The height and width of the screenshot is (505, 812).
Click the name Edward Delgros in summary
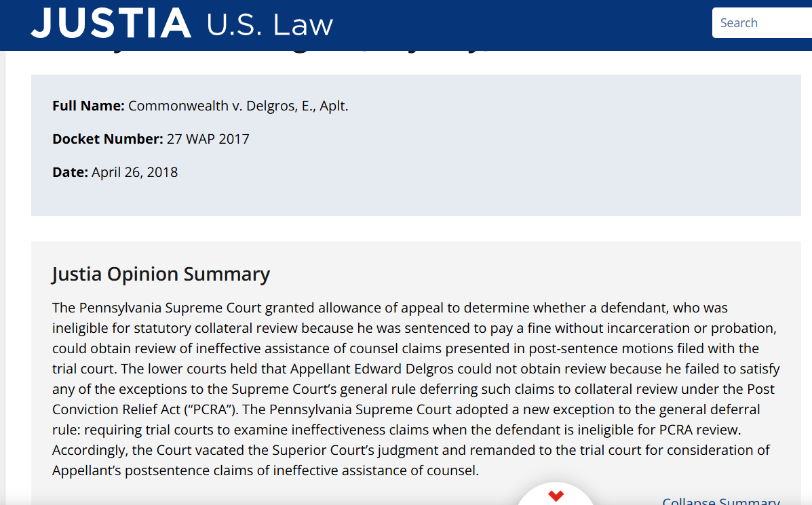[404, 369]
